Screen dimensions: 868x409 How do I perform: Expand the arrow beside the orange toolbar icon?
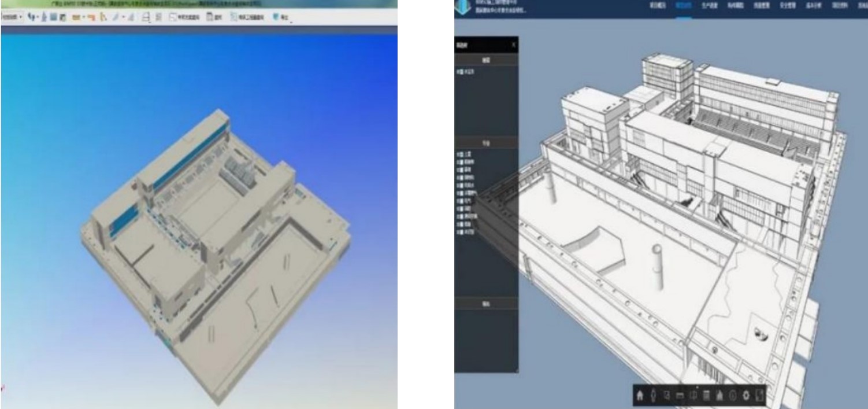tap(84, 19)
